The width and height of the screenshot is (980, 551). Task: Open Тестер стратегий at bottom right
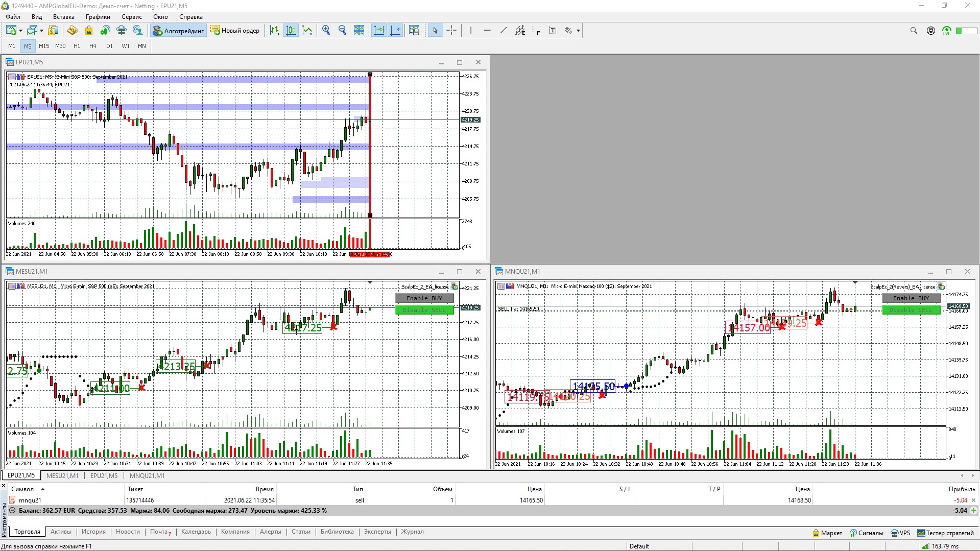pos(945,533)
